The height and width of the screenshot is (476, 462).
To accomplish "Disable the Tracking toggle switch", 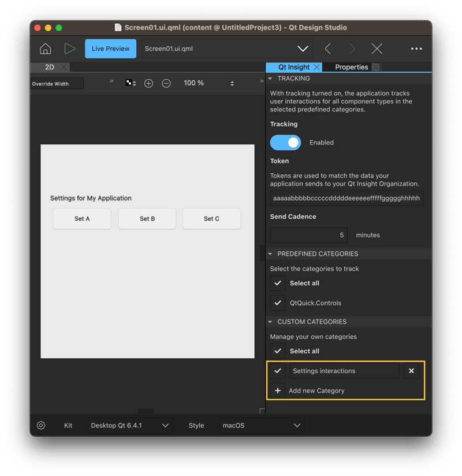I will click(x=286, y=142).
